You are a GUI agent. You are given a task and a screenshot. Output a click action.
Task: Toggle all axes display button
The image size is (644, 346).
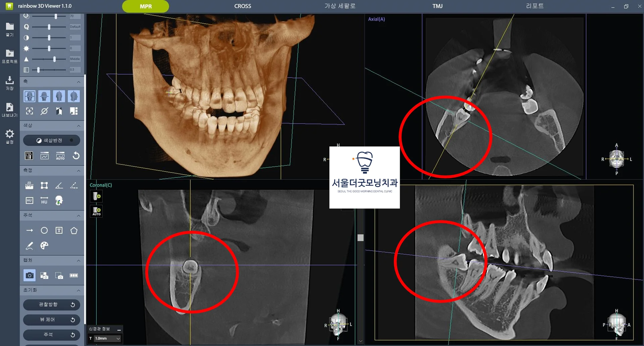point(30,96)
